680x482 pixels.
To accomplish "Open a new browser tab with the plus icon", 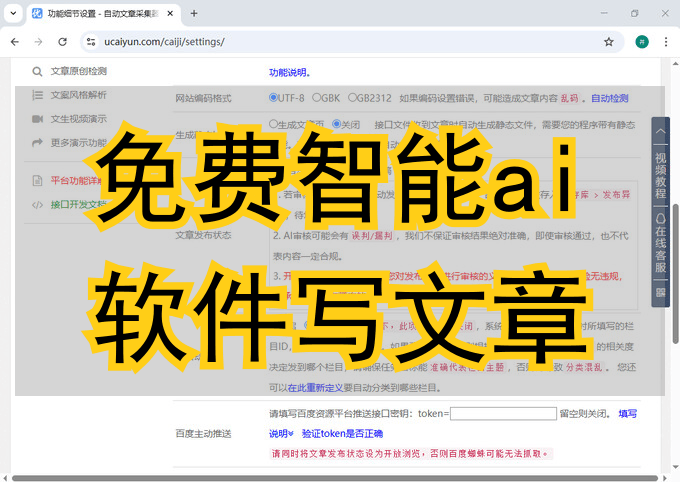I will [194, 13].
